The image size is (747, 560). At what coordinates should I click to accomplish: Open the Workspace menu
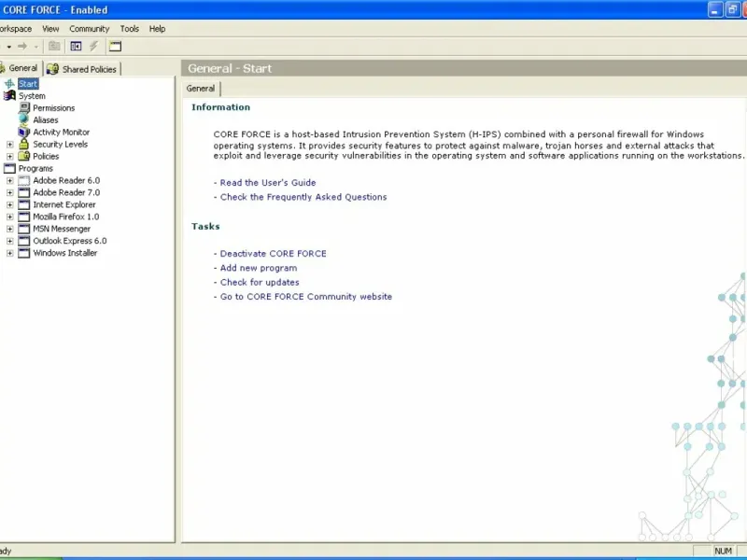(x=15, y=29)
